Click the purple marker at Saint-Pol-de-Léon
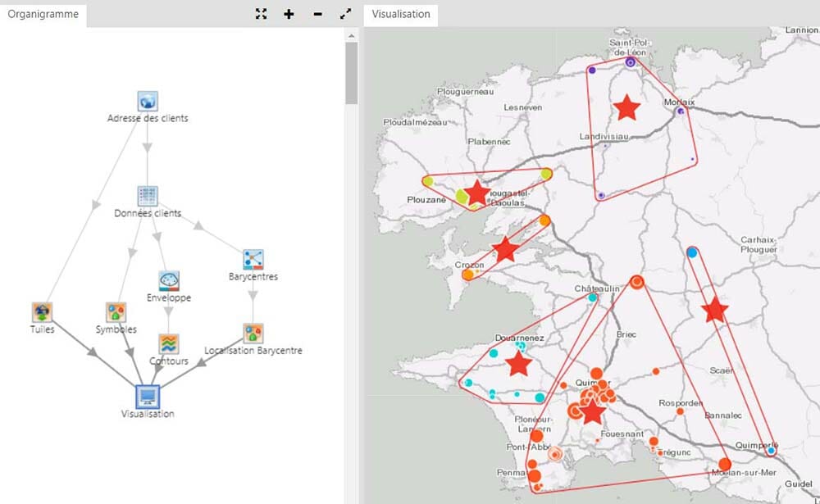The height and width of the screenshot is (504, 820). [630, 62]
